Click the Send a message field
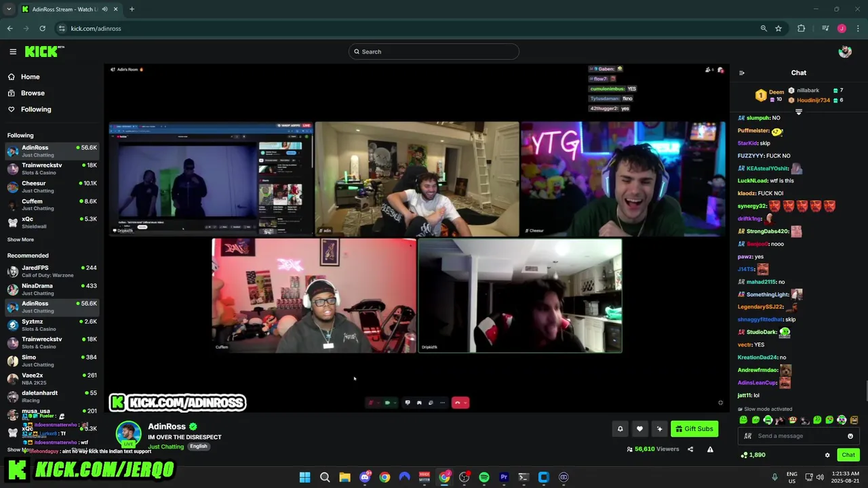 [x=799, y=436]
